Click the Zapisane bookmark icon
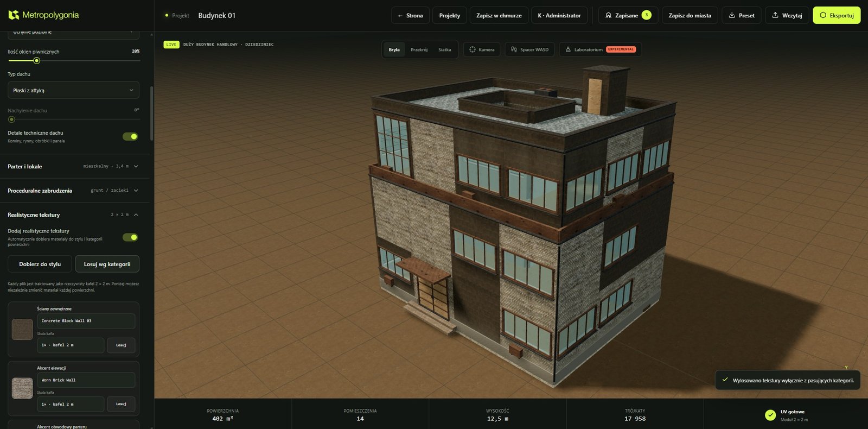This screenshot has height=429, width=868. pyautogui.click(x=609, y=15)
